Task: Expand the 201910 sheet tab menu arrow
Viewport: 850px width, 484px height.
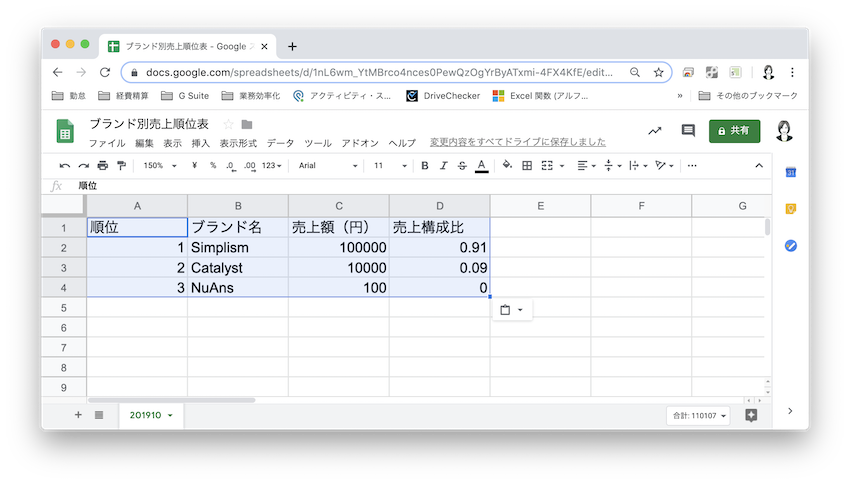Action: coord(170,415)
